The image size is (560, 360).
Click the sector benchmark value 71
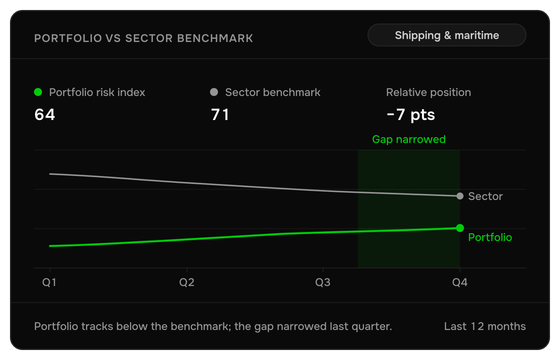220,115
